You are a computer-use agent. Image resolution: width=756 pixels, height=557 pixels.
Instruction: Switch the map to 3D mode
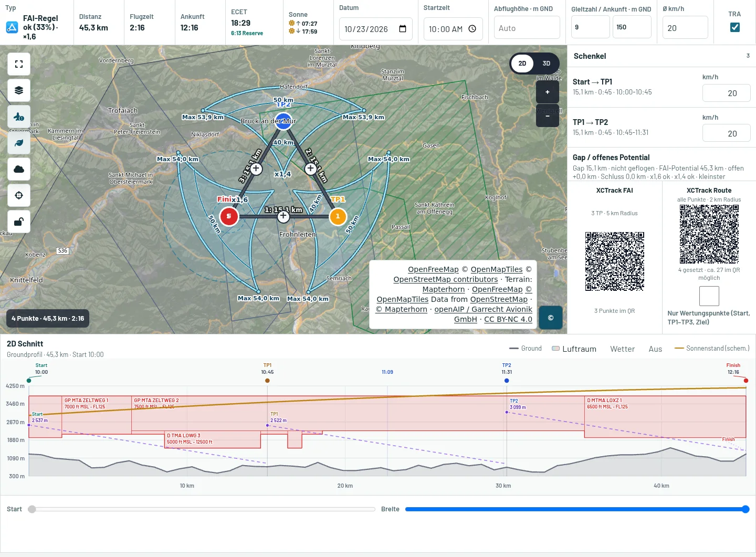[x=547, y=64]
